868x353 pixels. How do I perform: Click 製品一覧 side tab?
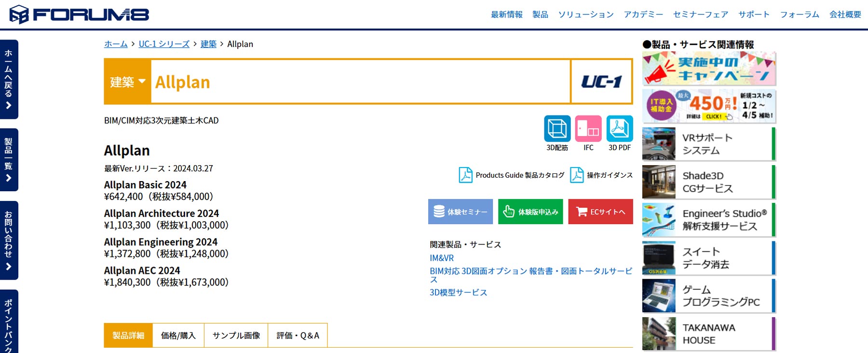[x=9, y=160]
